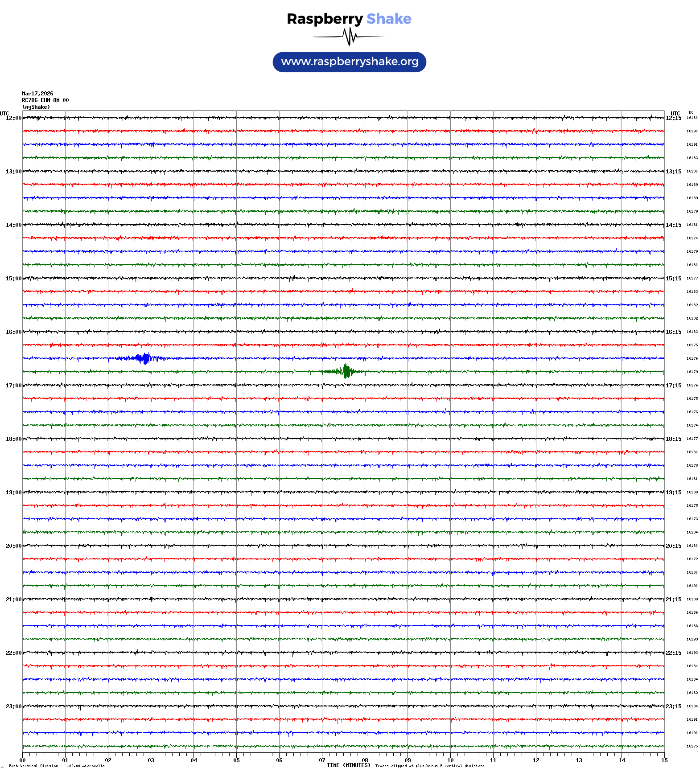Click the seismic pulse icon under the logo
The width and height of the screenshot is (700, 772).
click(349, 37)
